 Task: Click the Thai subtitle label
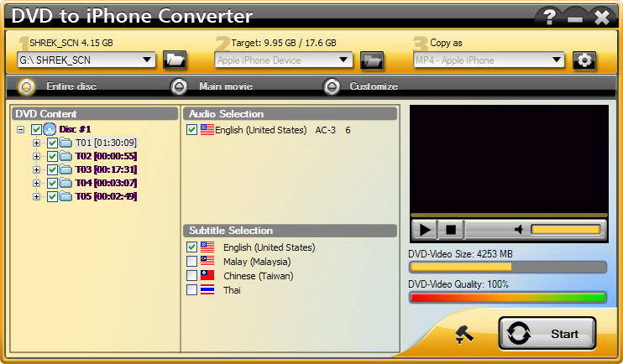[x=232, y=290]
